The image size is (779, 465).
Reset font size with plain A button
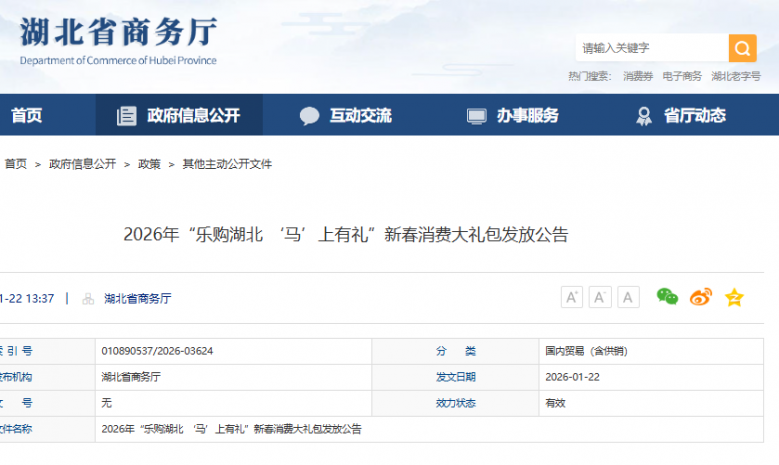tap(628, 297)
